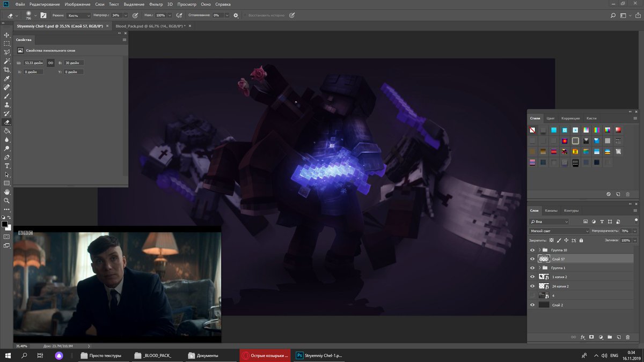
Task: Hide layer Слой 57
Action: [532, 259]
